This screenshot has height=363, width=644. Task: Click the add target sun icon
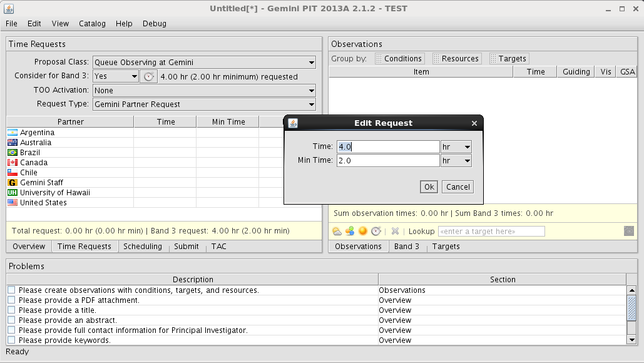point(362,231)
